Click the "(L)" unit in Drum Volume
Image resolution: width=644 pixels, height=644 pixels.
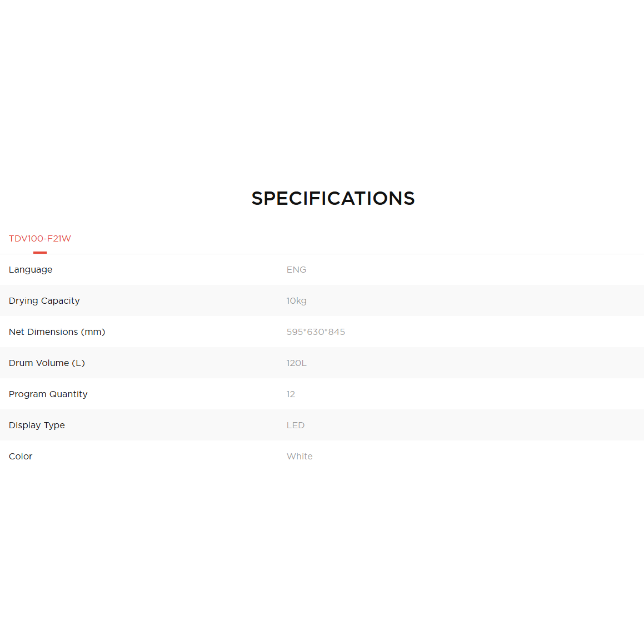coord(78,363)
